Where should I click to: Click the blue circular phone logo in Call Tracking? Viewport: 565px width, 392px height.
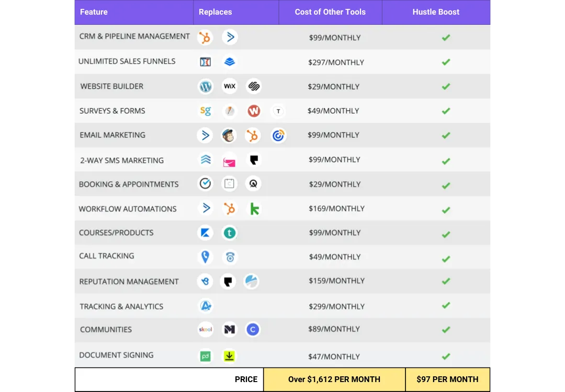pos(230,257)
